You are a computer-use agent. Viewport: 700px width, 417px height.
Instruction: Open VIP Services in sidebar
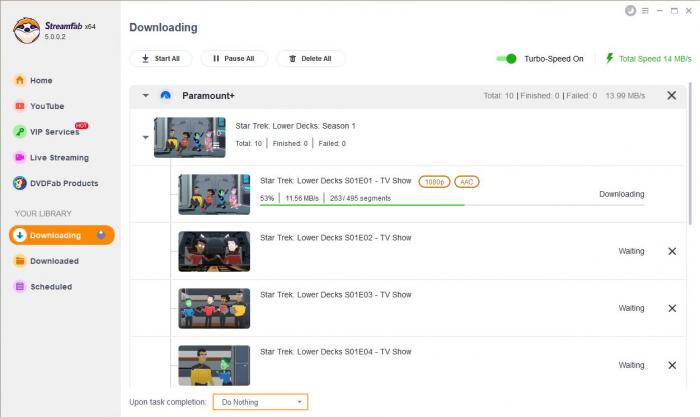54,132
